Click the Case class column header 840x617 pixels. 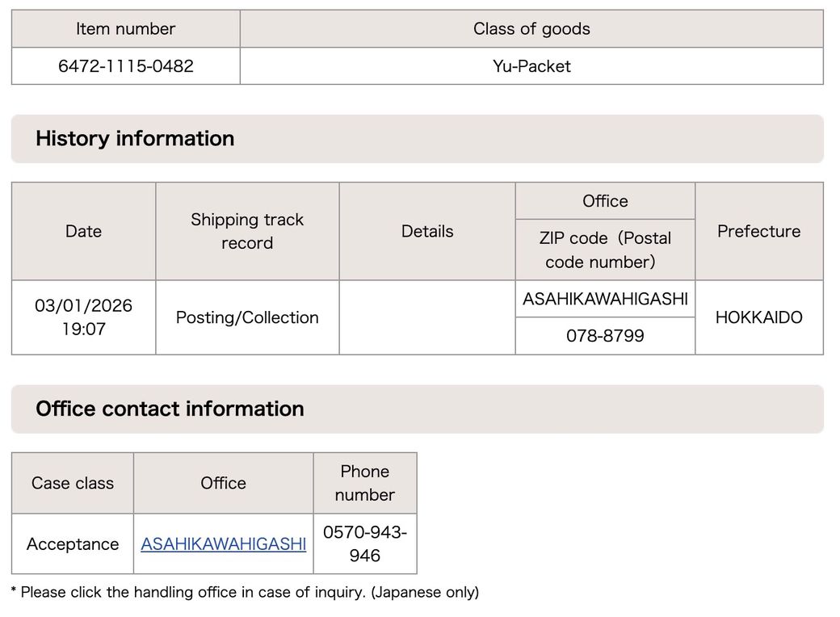tap(73, 483)
